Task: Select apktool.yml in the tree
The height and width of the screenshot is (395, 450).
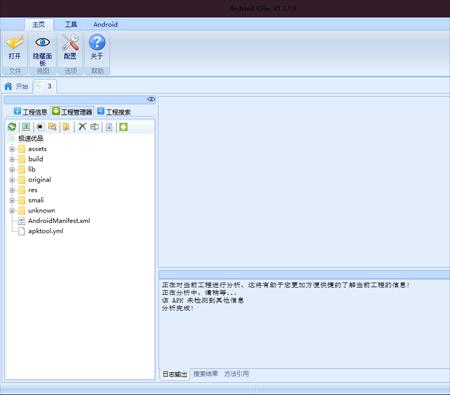Action: coord(46,231)
